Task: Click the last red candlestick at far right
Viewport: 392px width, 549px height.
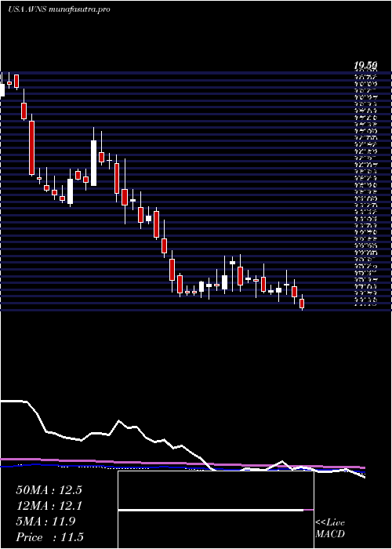Action: pyautogui.click(x=302, y=304)
